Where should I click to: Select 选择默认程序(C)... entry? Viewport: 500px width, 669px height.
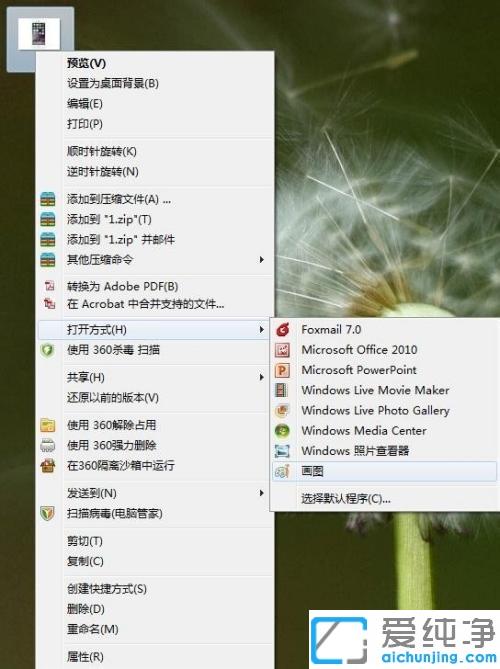[x=346, y=498]
